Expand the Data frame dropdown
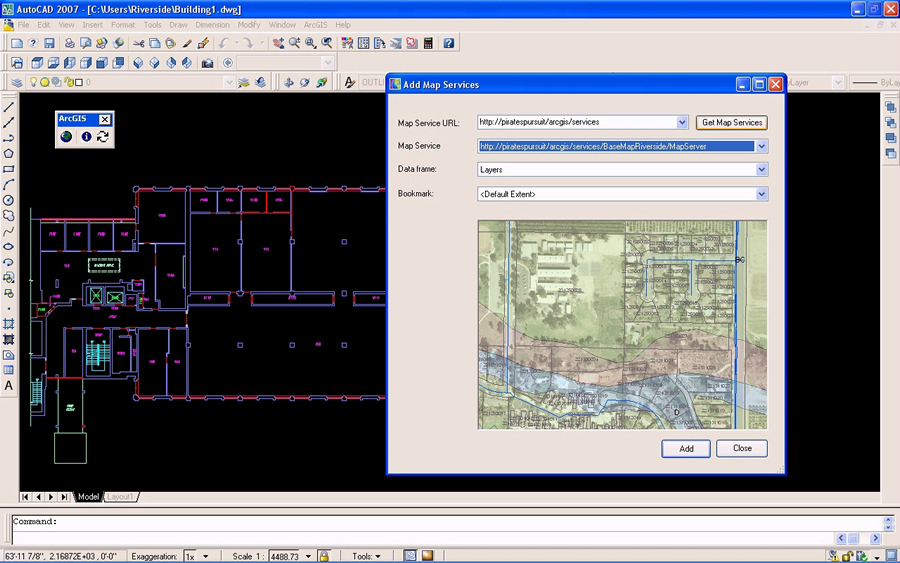900x563 pixels. tap(761, 170)
